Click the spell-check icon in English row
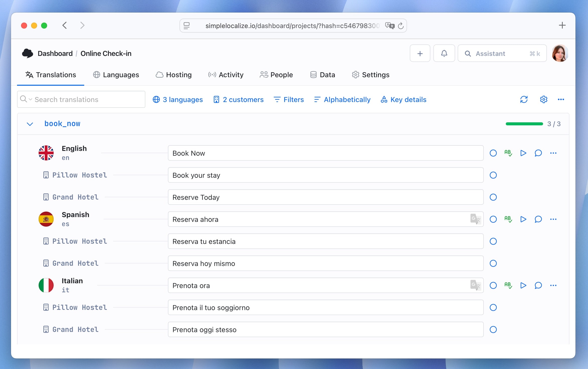Image resolution: width=588 pixels, height=369 pixels. coord(508,153)
